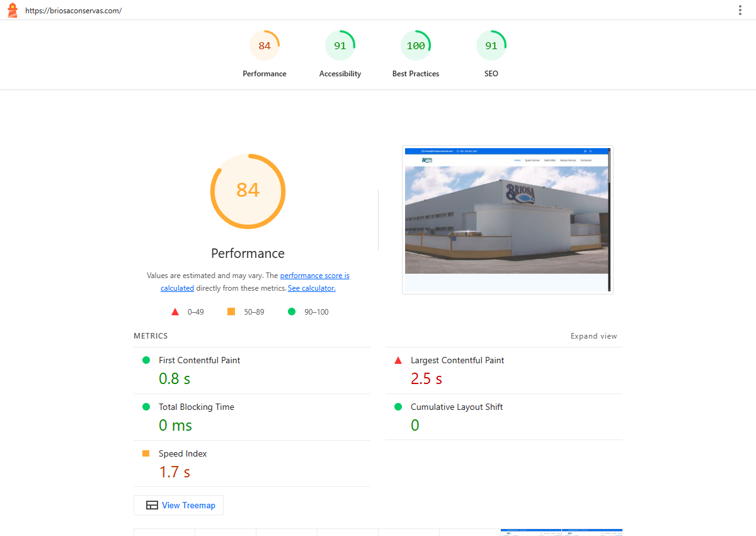The height and width of the screenshot is (536, 756).
Task: Click the green circle legend icon
Action: coord(292,312)
